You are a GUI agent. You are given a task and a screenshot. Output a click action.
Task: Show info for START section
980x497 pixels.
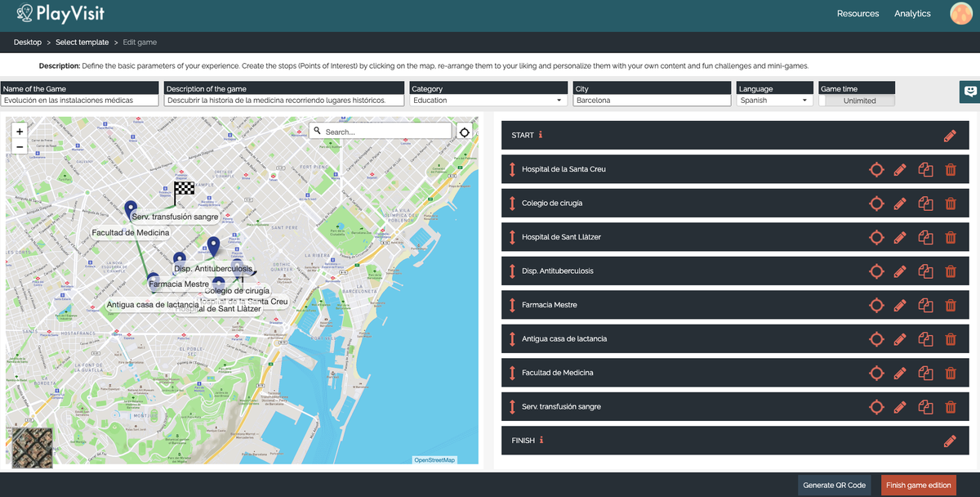(541, 135)
